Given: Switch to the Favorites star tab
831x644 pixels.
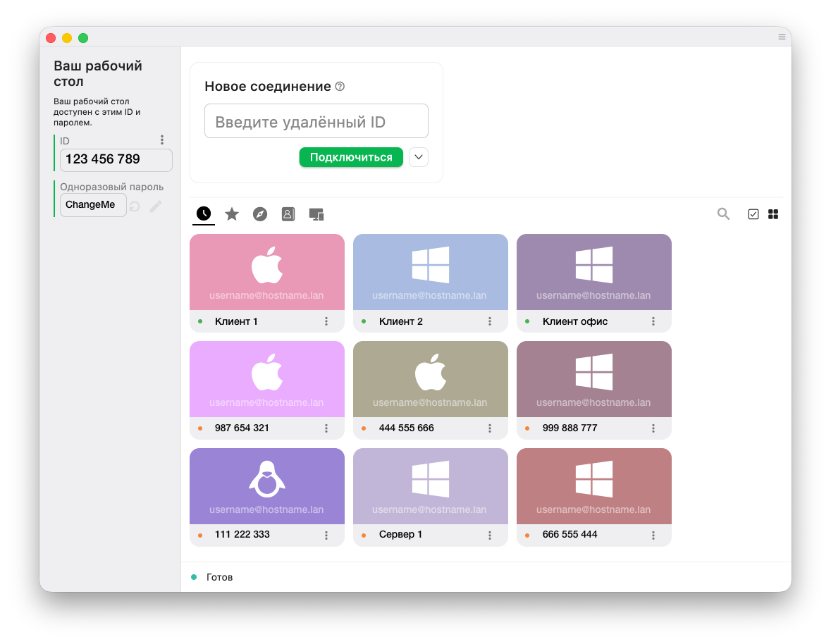Looking at the screenshot, I should [232, 214].
